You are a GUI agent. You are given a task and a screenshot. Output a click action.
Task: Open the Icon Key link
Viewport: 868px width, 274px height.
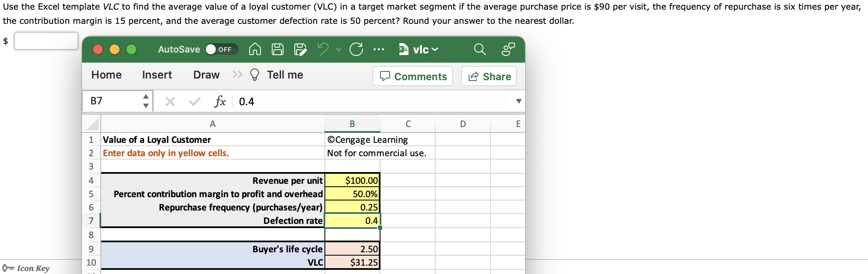(x=26, y=268)
